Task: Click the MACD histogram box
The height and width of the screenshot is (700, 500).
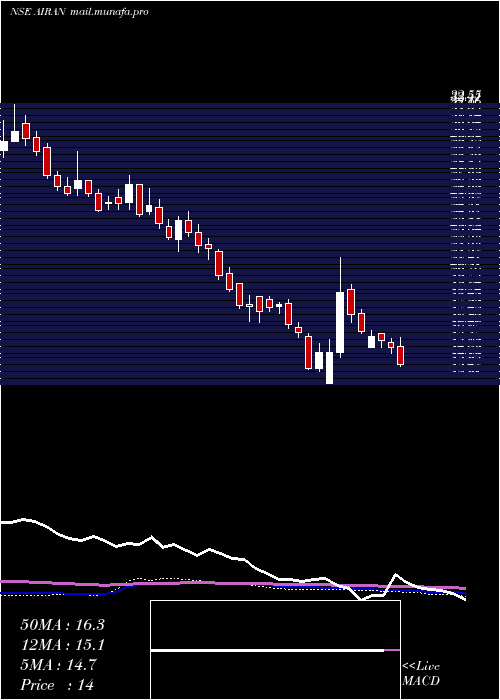Action: [275, 650]
